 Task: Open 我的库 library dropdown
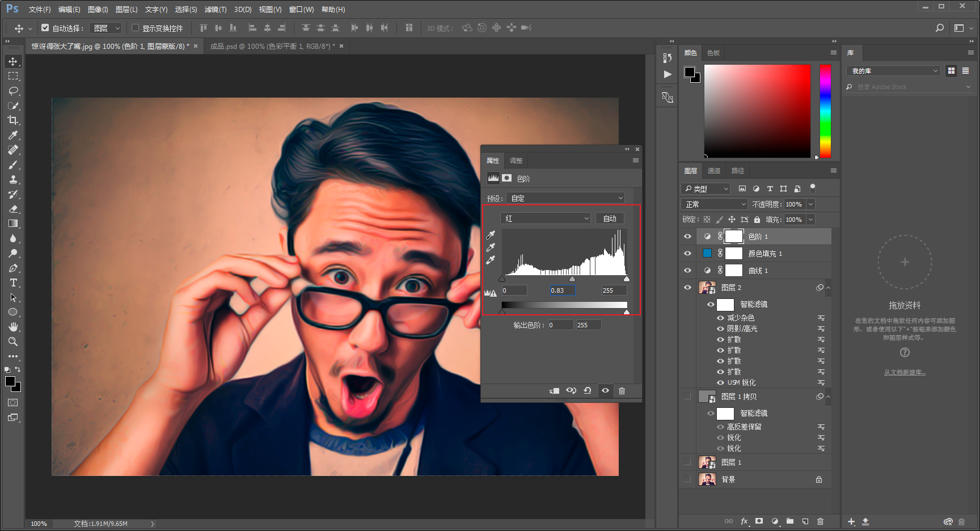[894, 71]
